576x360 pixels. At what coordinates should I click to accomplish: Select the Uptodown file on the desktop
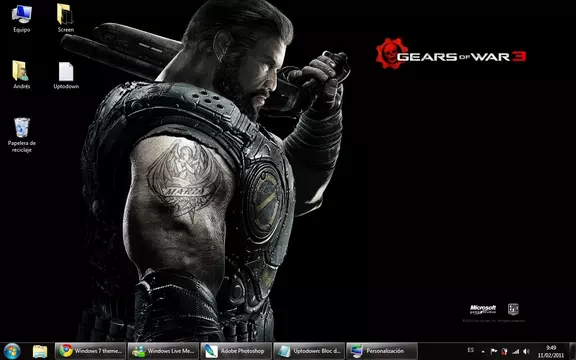click(x=66, y=75)
